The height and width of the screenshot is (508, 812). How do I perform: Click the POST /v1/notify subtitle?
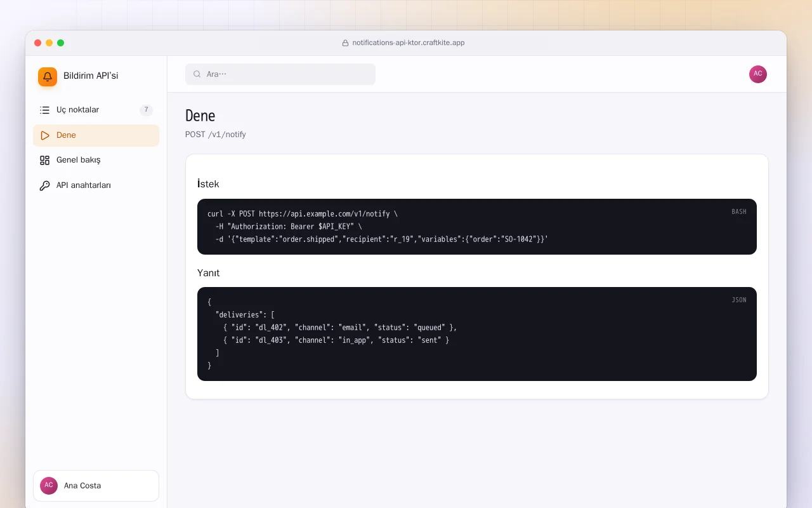[x=216, y=135]
